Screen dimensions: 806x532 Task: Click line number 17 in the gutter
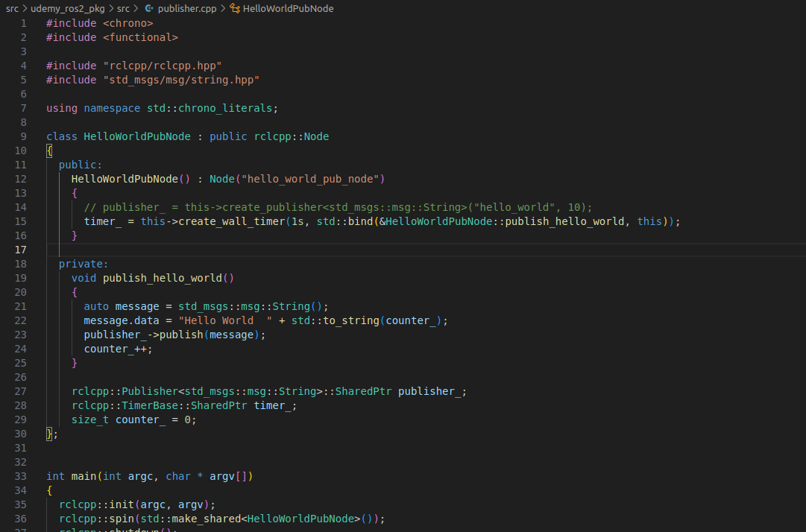tap(21, 249)
